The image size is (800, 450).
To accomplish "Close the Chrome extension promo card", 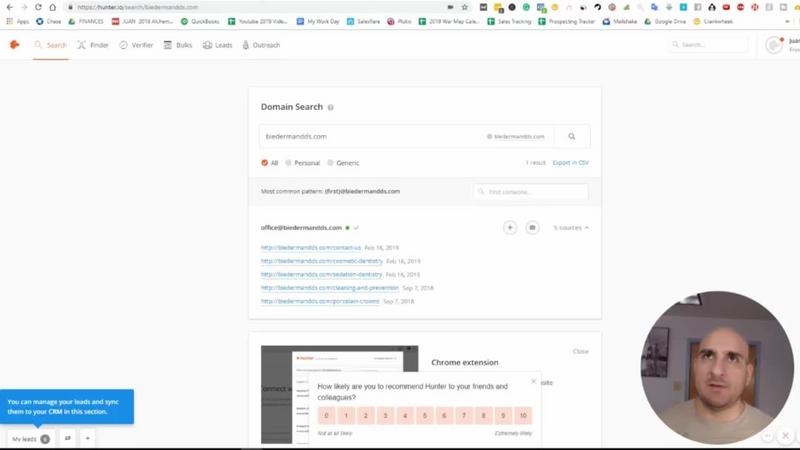I will [581, 352].
